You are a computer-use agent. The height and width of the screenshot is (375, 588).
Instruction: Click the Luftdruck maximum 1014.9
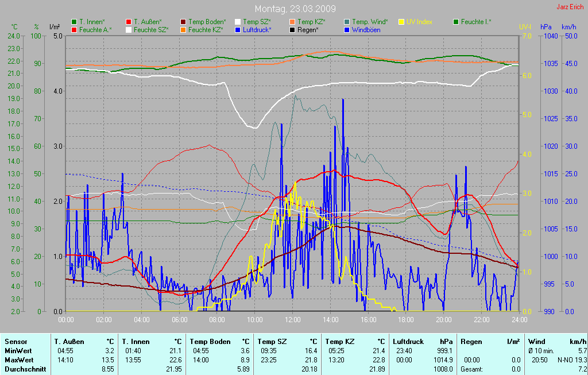(443, 360)
